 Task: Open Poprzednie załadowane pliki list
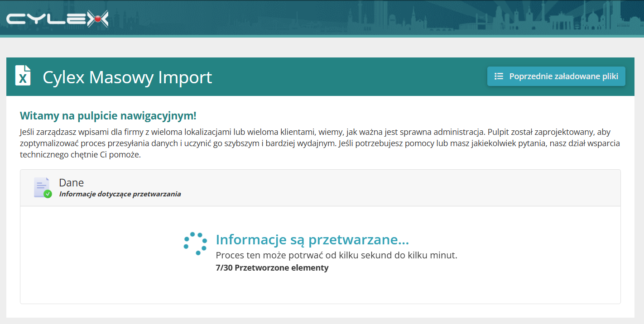tap(556, 76)
